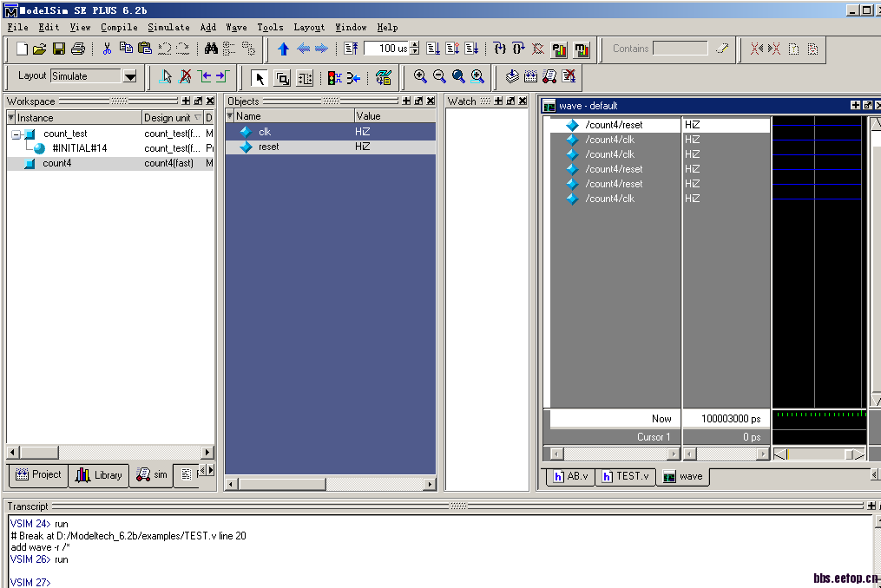Select the clk signal in Objects

pos(331,132)
